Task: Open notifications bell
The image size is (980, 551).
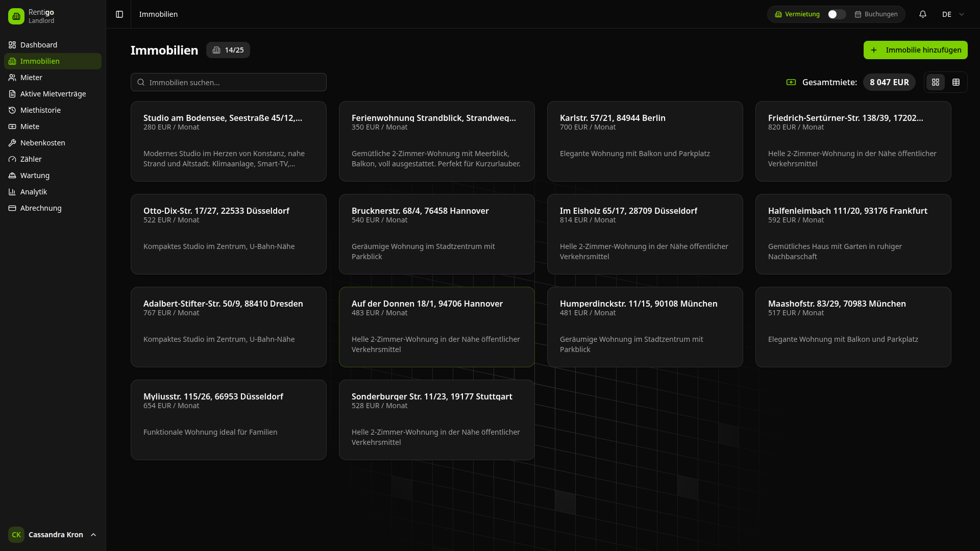Action: (923, 14)
